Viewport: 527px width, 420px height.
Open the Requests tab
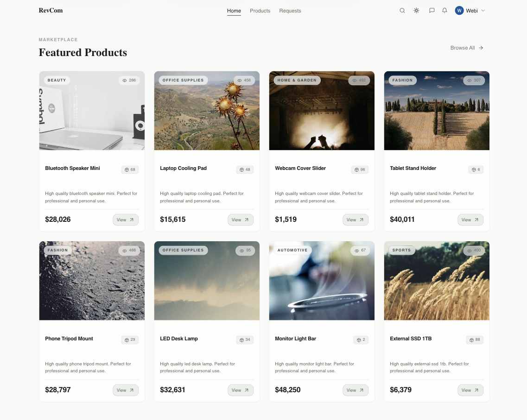pos(290,11)
